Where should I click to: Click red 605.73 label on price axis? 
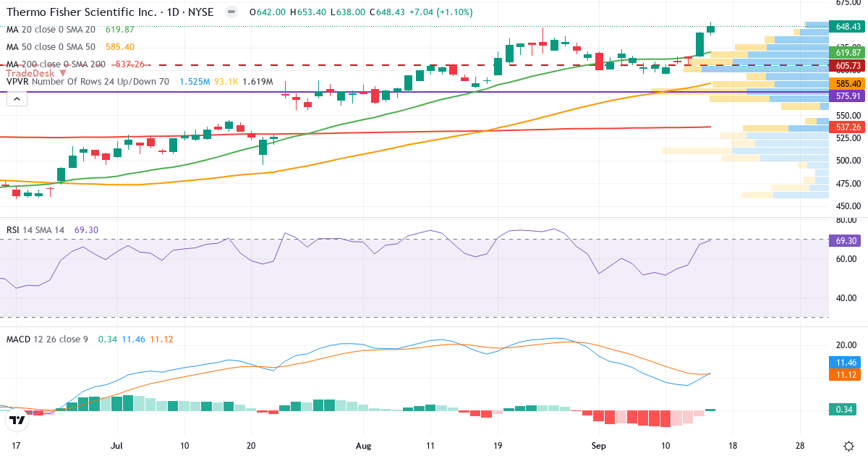[848, 66]
